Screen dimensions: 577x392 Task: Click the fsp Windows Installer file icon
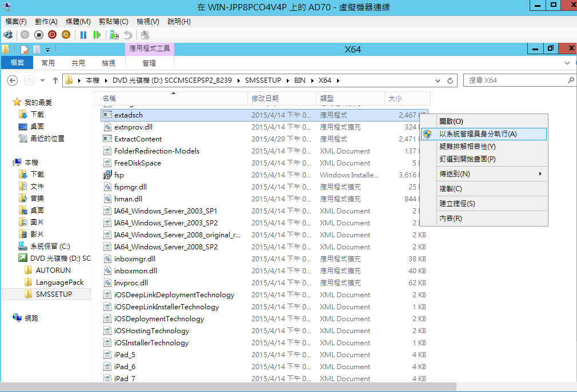[107, 175]
